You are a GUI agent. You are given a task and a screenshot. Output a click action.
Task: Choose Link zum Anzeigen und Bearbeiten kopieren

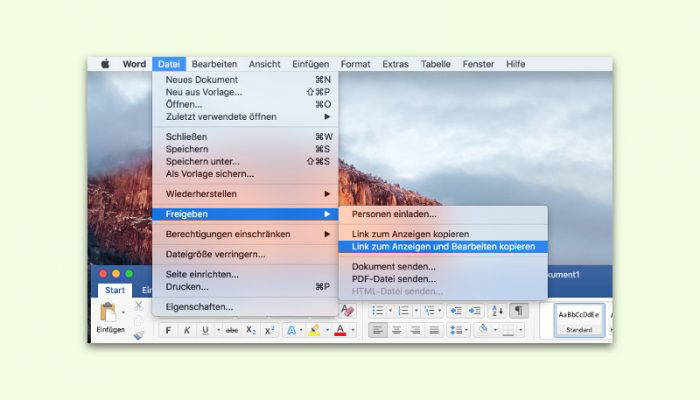tap(443, 246)
